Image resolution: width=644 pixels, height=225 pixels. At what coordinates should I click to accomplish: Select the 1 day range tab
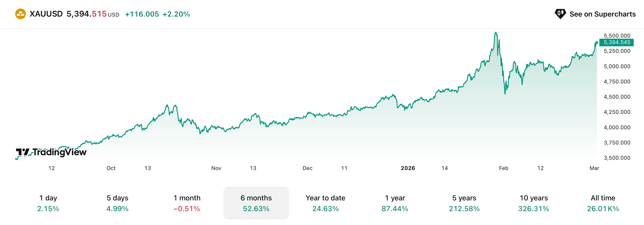click(x=48, y=203)
